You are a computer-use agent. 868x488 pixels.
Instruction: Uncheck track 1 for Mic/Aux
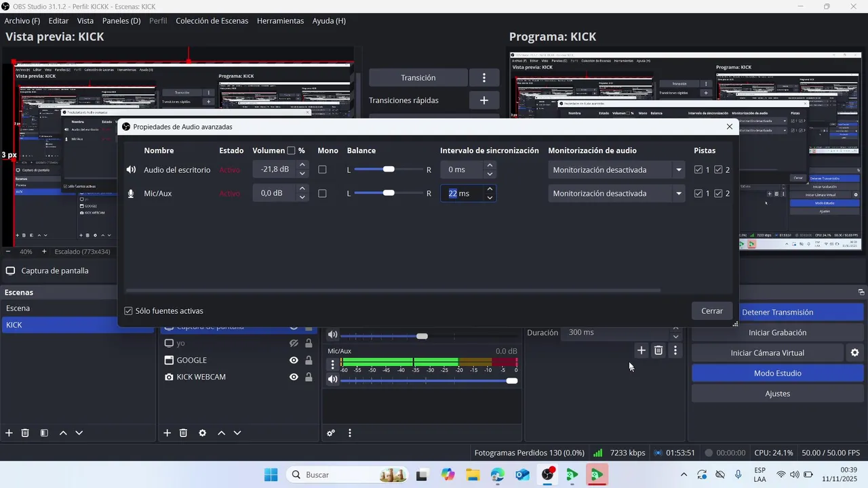coord(698,193)
